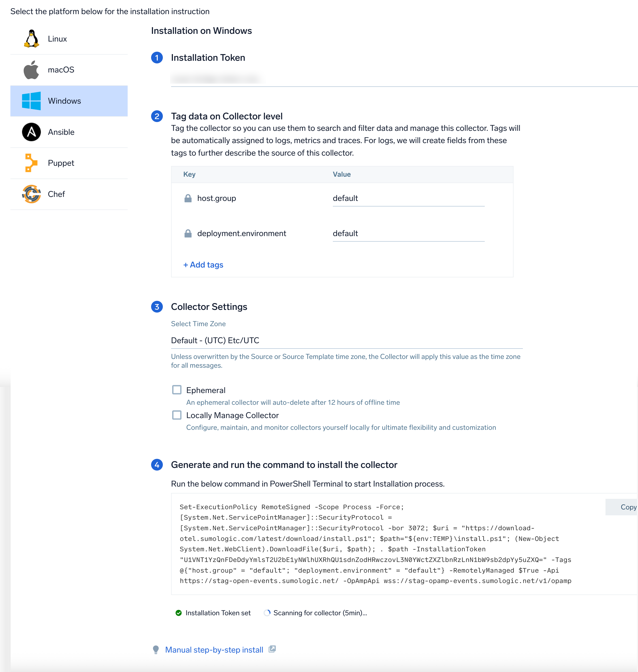This screenshot has height=672, width=638.
Task: Open the Select Time Zone dropdown
Action: pyautogui.click(x=346, y=341)
